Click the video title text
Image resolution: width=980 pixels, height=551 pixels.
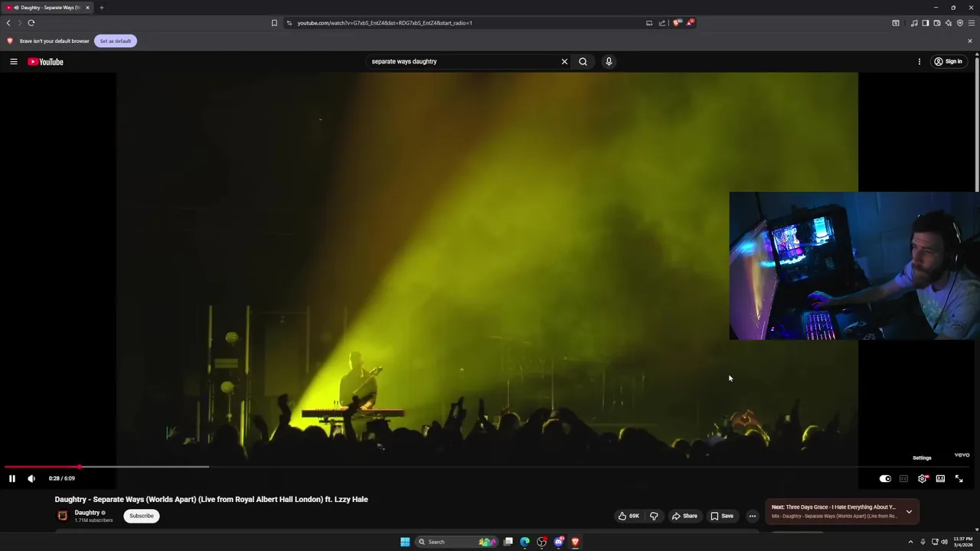click(x=211, y=499)
